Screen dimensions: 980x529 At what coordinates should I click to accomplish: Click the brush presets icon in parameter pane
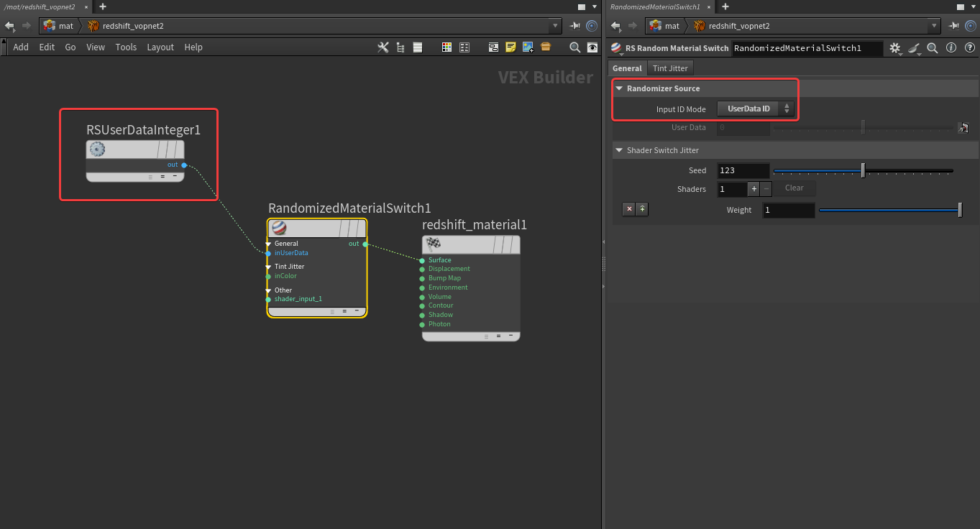[914, 48]
